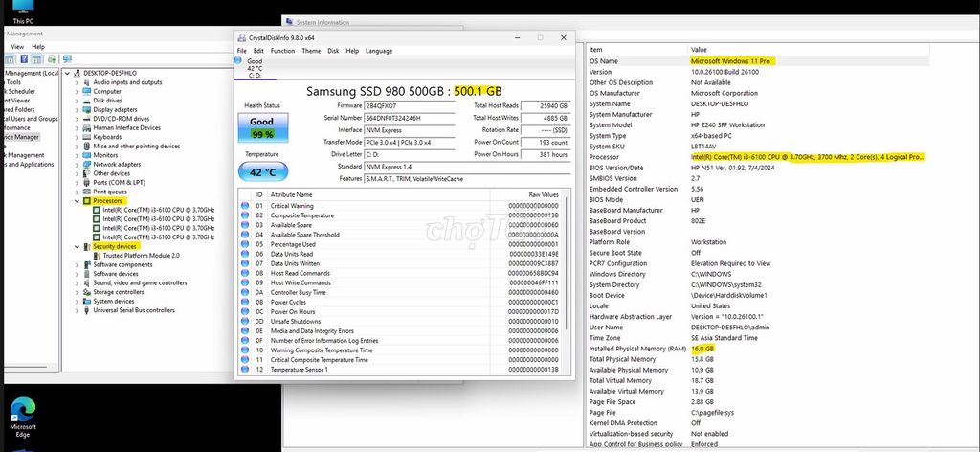The image size is (980, 452).
Task: Select the BIOS Version/Date row
Action: point(758,168)
